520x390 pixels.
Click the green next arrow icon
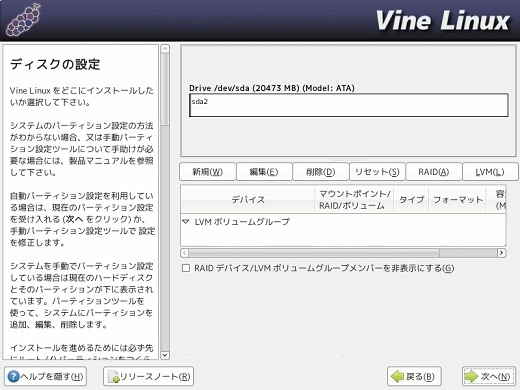click(471, 377)
